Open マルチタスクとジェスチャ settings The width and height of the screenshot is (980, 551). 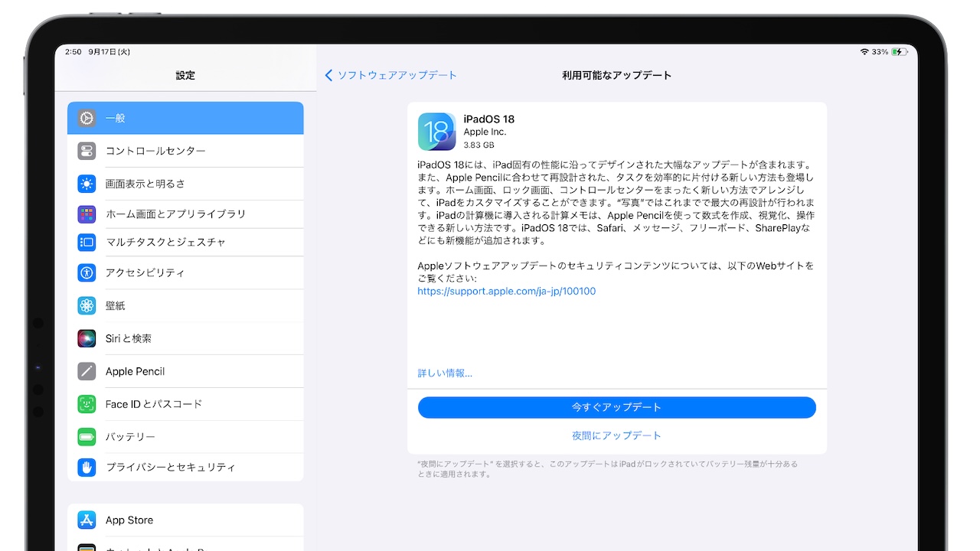tap(185, 242)
